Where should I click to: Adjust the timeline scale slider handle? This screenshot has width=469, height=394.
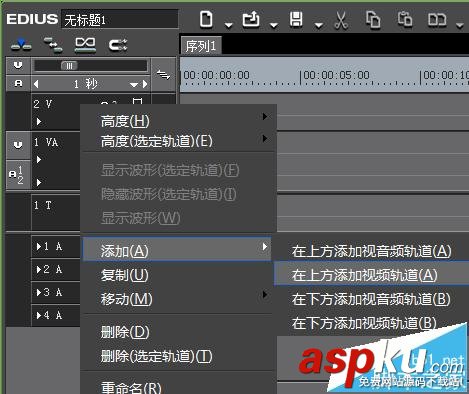point(69,66)
